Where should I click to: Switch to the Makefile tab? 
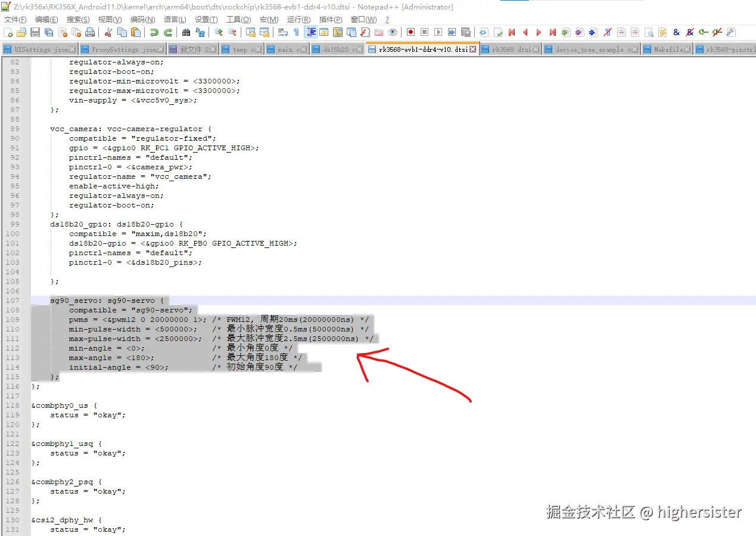(x=668, y=49)
